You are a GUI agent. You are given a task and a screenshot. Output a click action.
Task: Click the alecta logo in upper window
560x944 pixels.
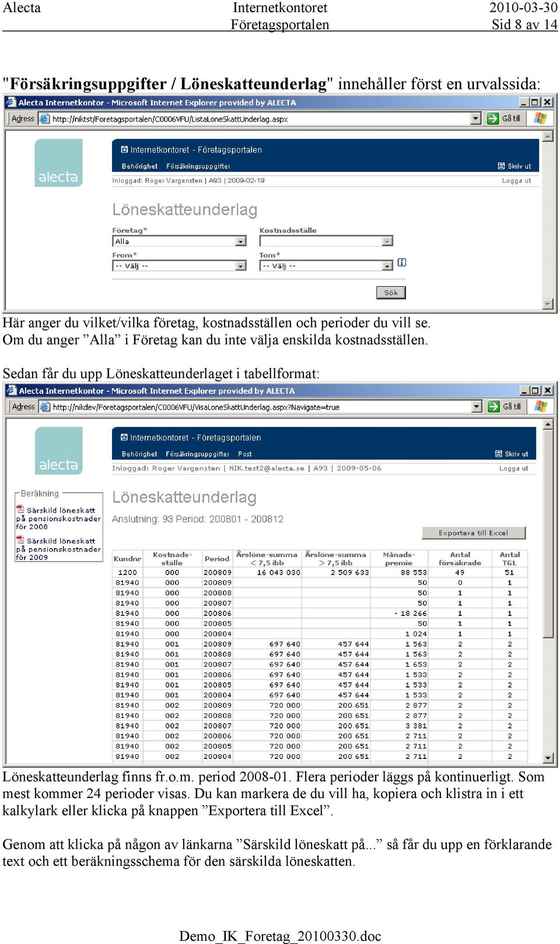tap(58, 163)
